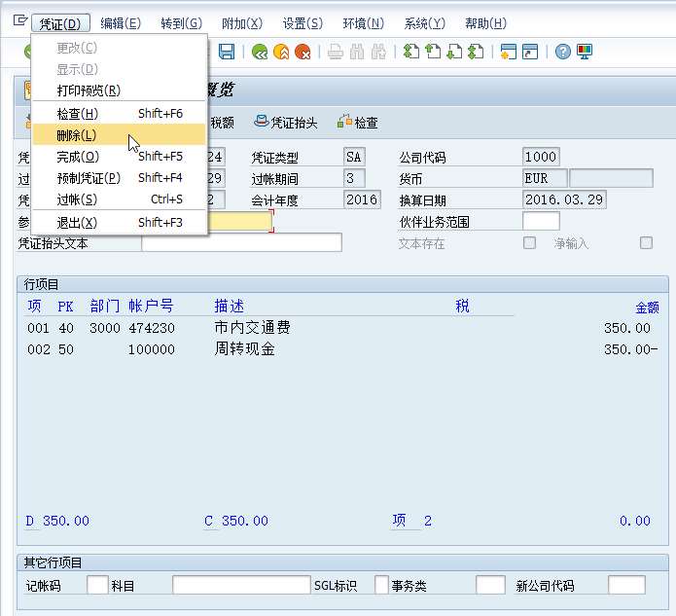Screen dimensions: 676x616
Task: Toggle the 文本存在 checkbox
Action: pyautogui.click(x=529, y=243)
